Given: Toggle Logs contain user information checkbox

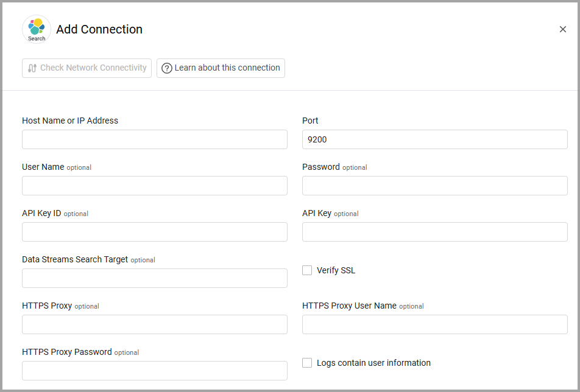Looking at the screenshot, I should click(307, 363).
